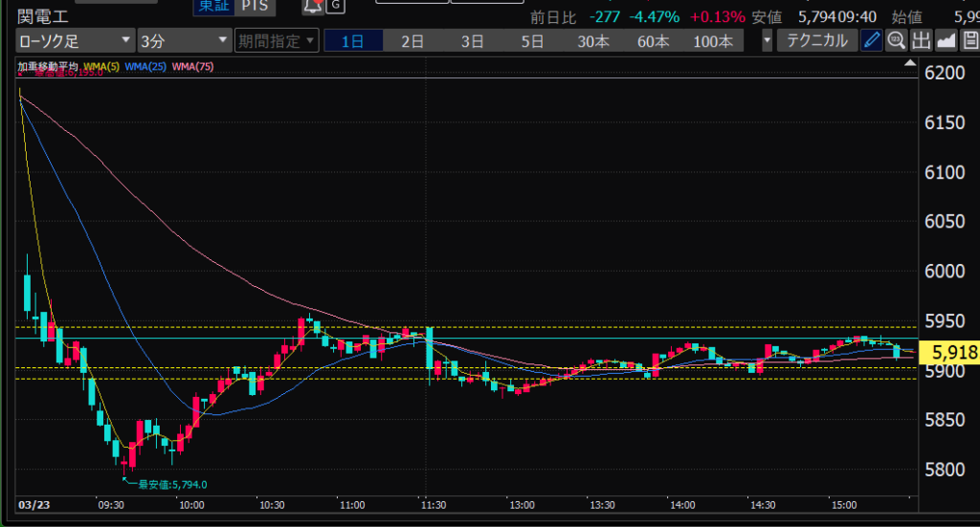This screenshot has width=980, height=527.
Task: Click the area chart icon
Action: coord(946,40)
